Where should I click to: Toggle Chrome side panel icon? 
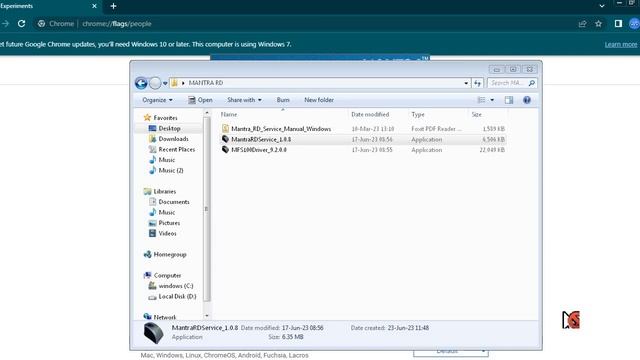tap(618, 24)
